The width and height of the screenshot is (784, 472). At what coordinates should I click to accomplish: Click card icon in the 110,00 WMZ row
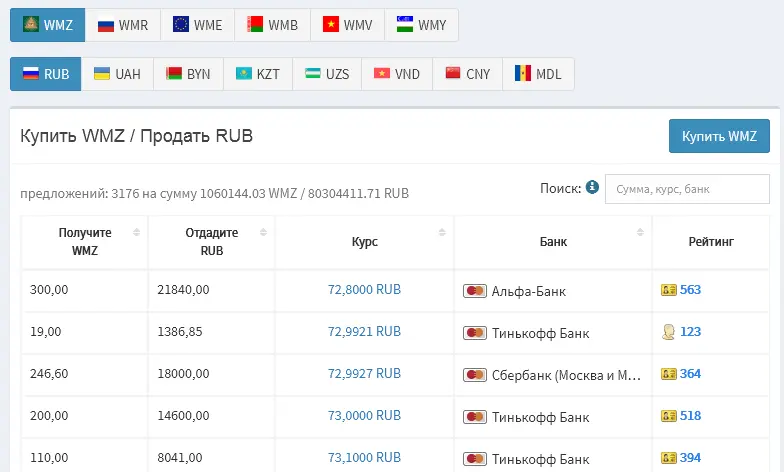[x=474, y=459]
